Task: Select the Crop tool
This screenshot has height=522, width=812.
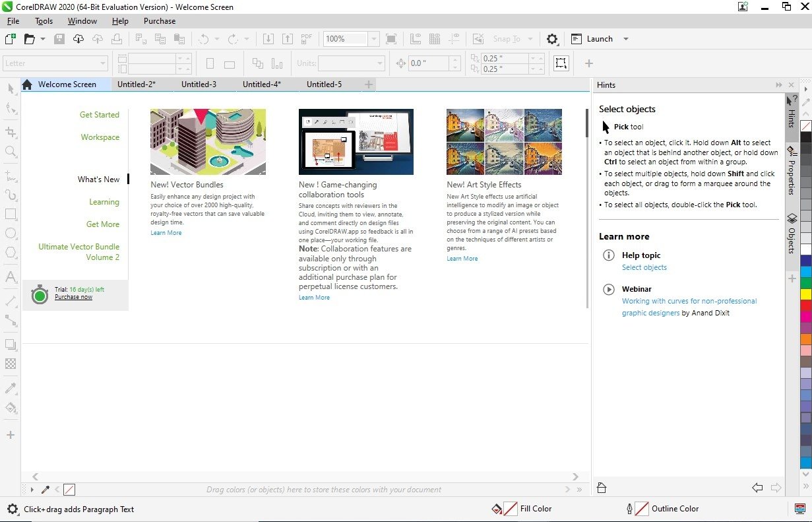Action: coord(11,132)
